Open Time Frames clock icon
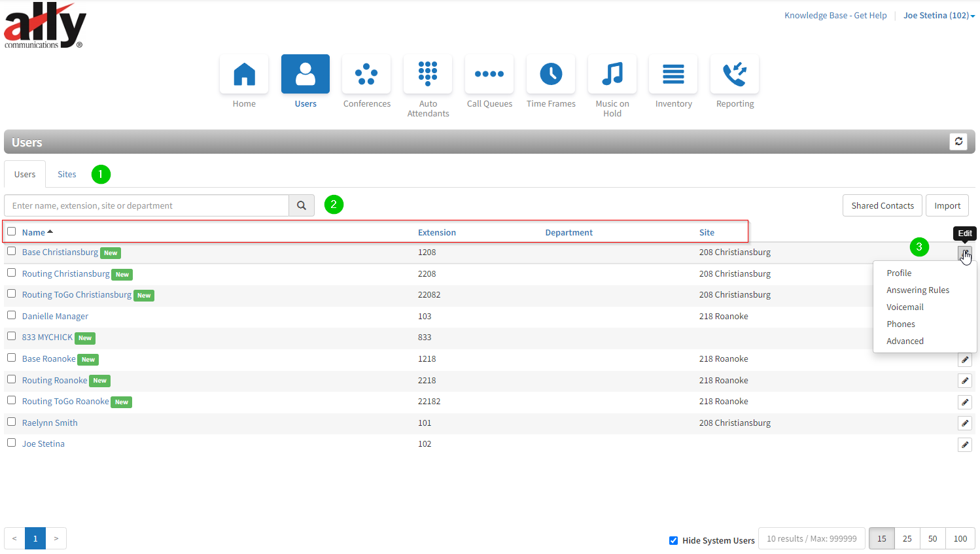 [551, 74]
